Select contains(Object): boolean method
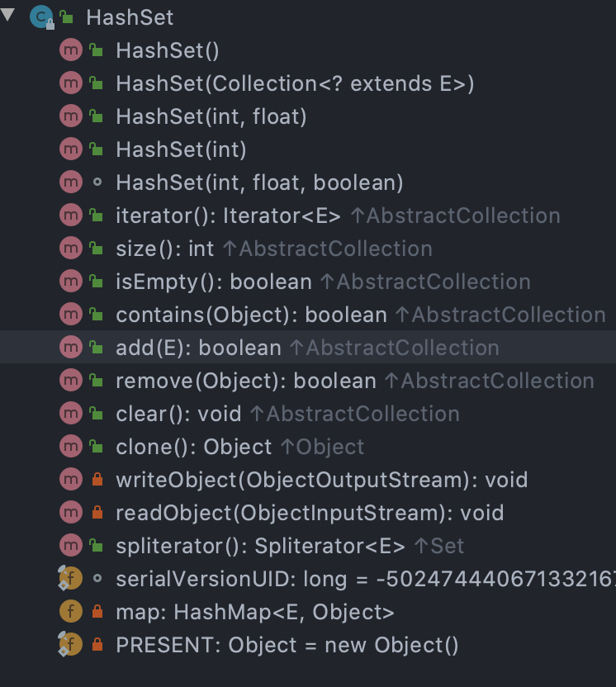 [252, 315]
